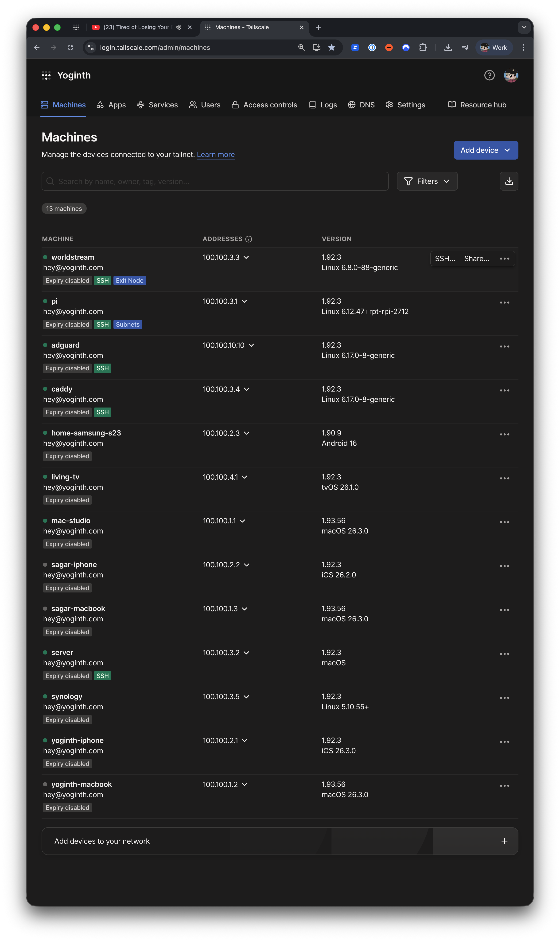Open the user avatar menu
This screenshot has height=941, width=560.
[x=511, y=75]
